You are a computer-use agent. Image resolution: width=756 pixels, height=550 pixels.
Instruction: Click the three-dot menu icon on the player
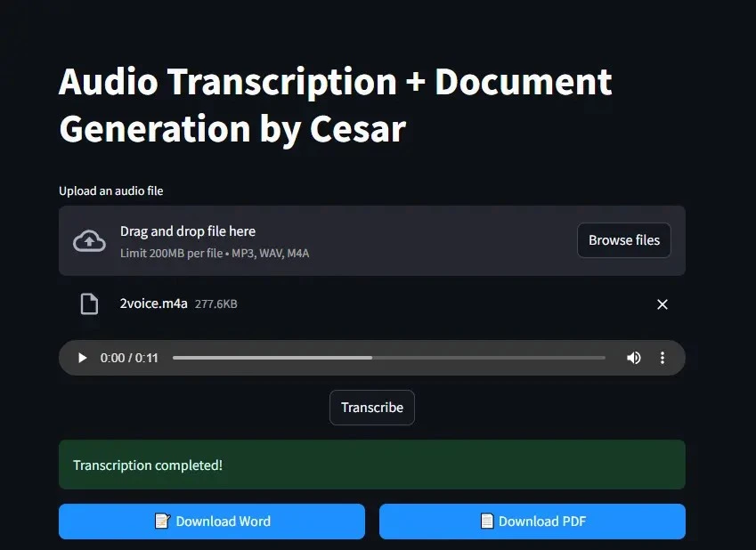[663, 357]
